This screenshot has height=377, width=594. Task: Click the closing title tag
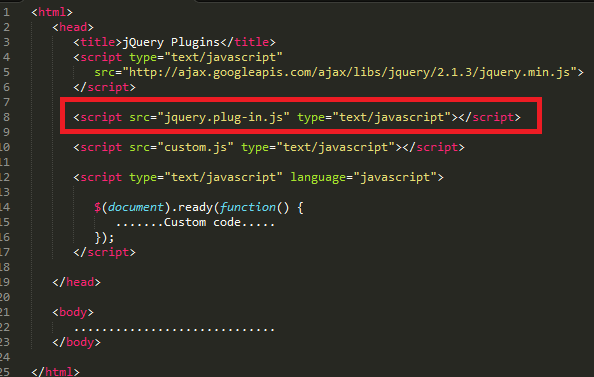coord(248,42)
